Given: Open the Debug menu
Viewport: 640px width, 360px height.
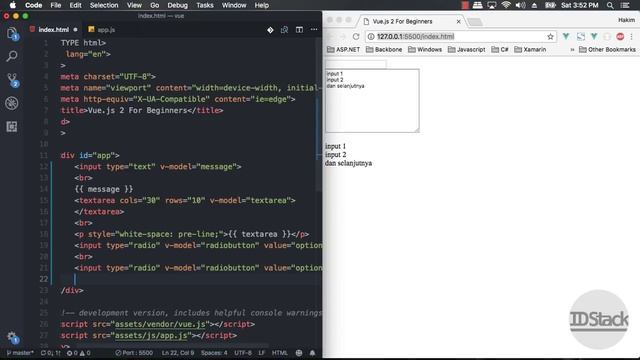Looking at the screenshot, I should 177,5.
